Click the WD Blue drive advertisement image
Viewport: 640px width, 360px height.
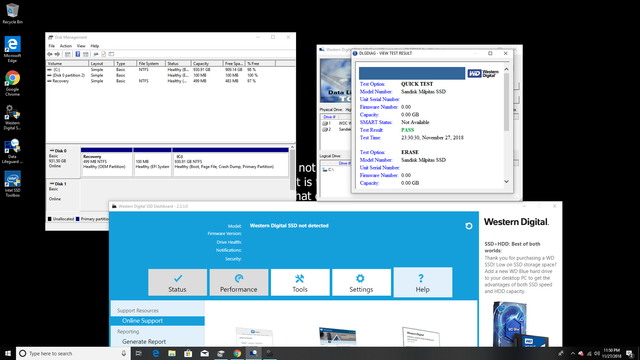tap(520, 324)
